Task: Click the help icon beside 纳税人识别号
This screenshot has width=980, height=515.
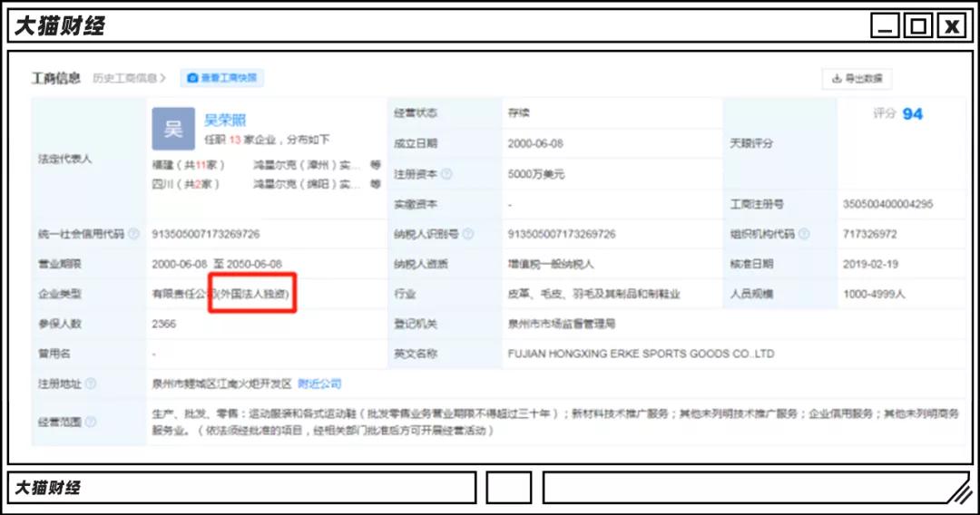Action: [x=467, y=234]
